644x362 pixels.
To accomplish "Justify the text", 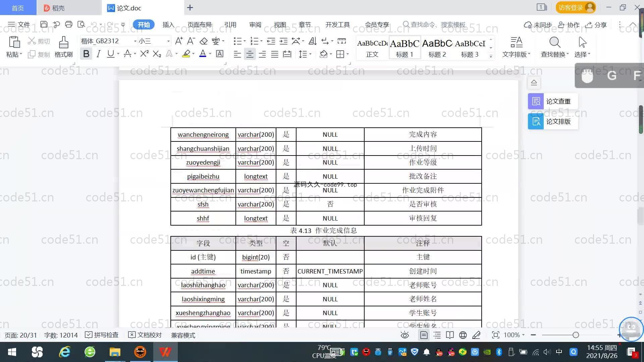I will coord(275,54).
